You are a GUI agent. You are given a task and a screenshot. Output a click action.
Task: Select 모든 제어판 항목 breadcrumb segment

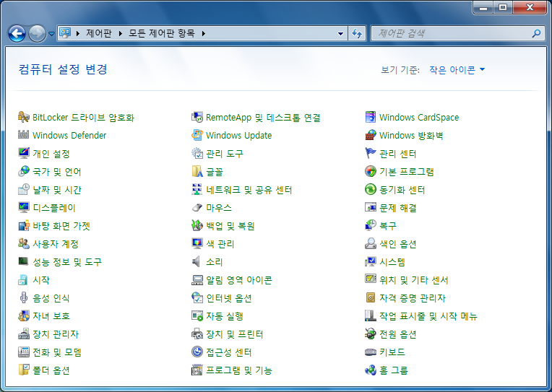coord(163,33)
